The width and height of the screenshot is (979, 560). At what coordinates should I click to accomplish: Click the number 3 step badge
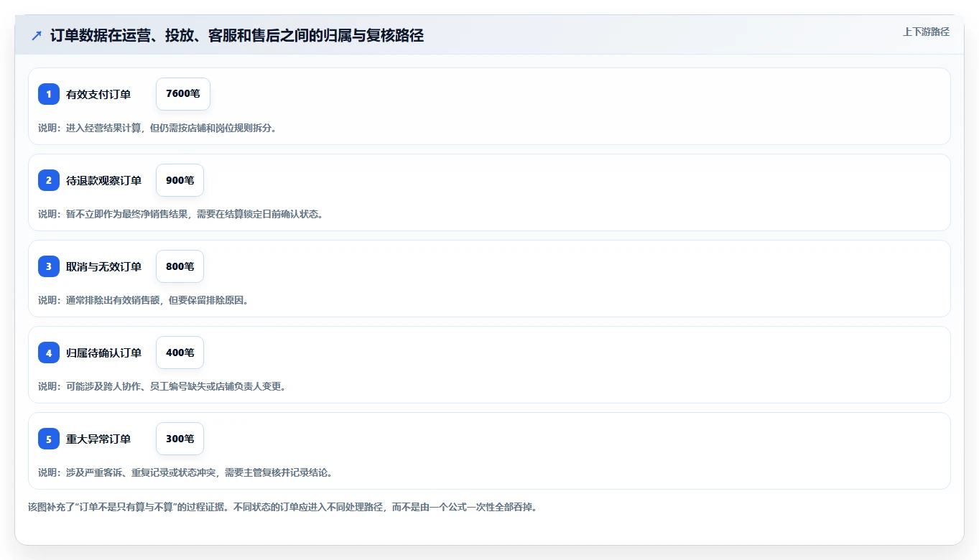pyautogui.click(x=49, y=266)
